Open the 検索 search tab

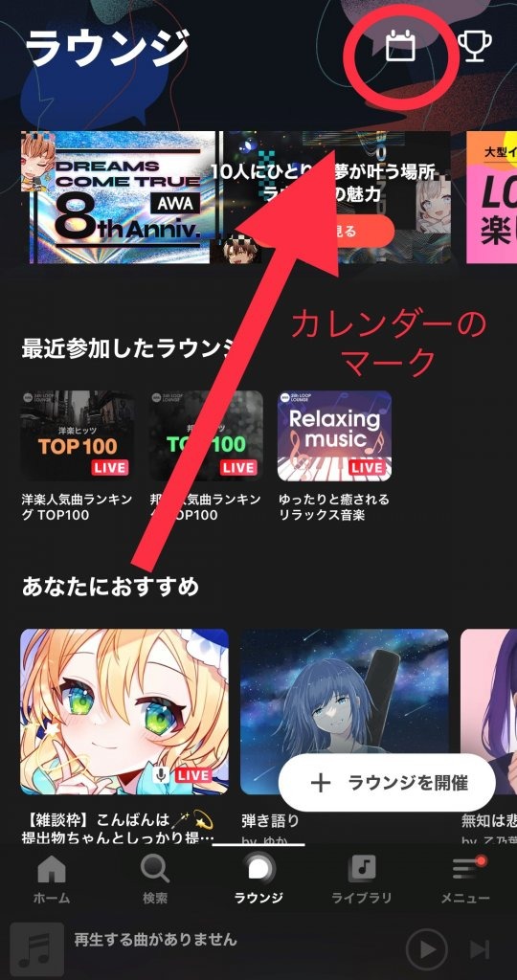(x=154, y=879)
